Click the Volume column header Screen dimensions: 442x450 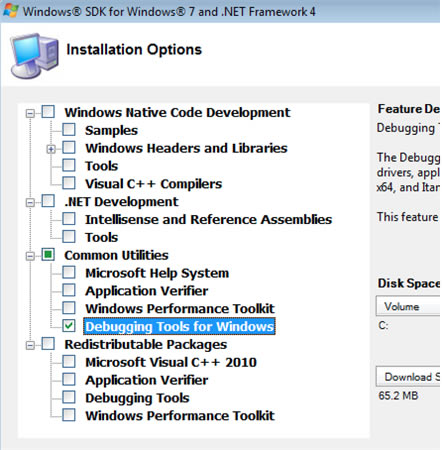[x=409, y=306]
